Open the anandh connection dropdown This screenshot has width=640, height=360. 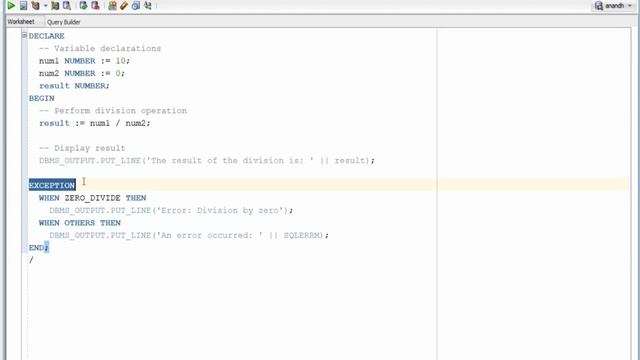click(x=613, y=6)
